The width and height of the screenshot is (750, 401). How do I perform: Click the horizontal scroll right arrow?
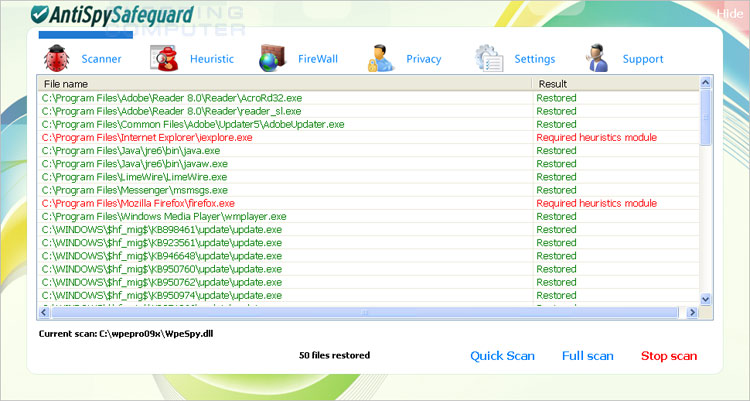click(x=692, y=312)
